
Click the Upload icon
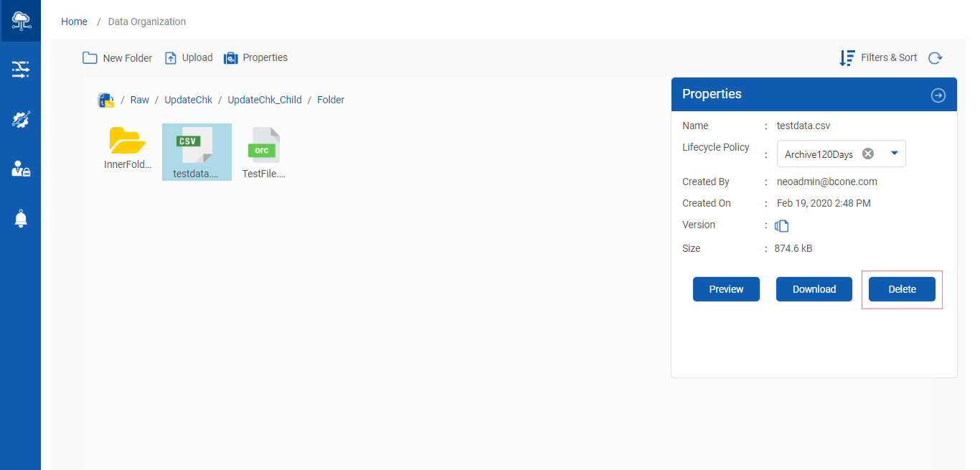click(171, 58)
